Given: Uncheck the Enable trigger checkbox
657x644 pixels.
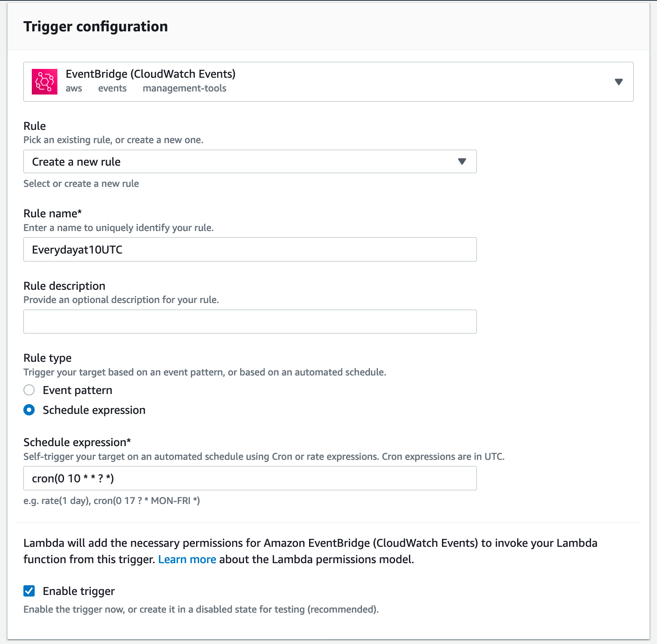Looking at the screenshot, I should click(29, 591).
